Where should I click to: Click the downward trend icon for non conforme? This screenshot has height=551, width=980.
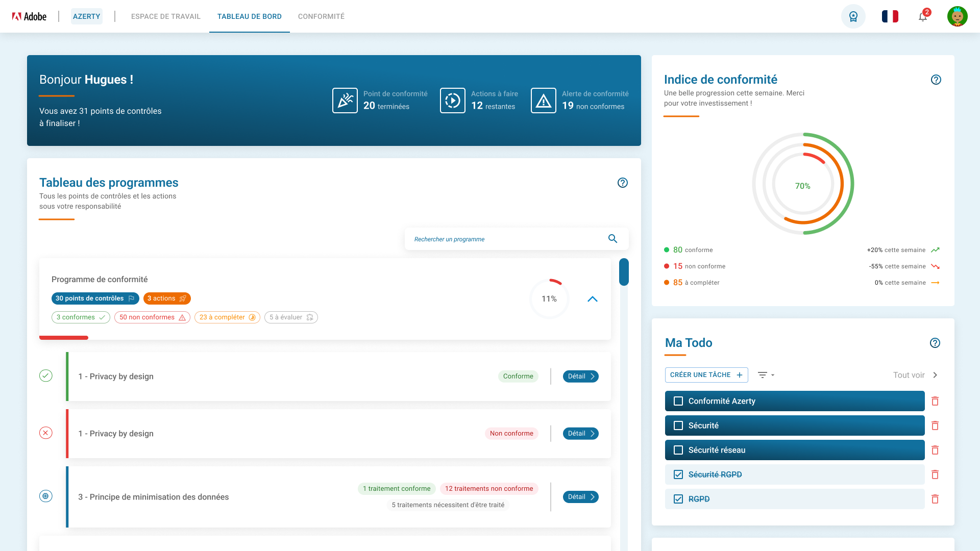point(935,266)
